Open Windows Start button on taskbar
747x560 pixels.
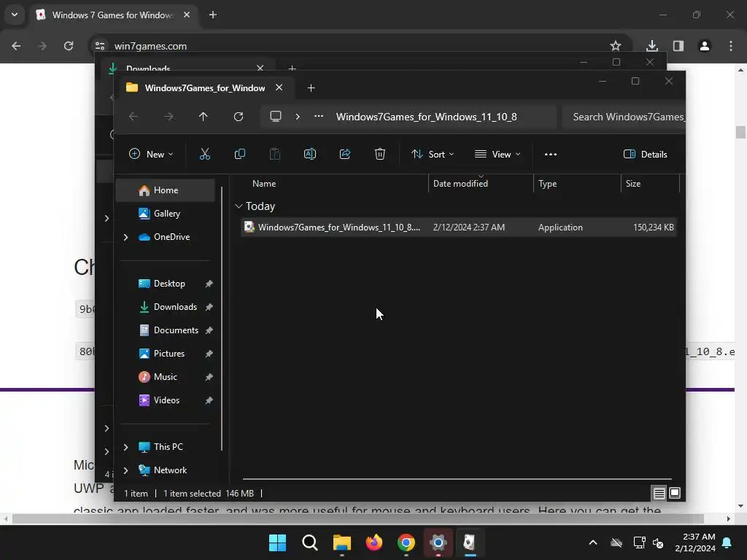coord(278,542)
